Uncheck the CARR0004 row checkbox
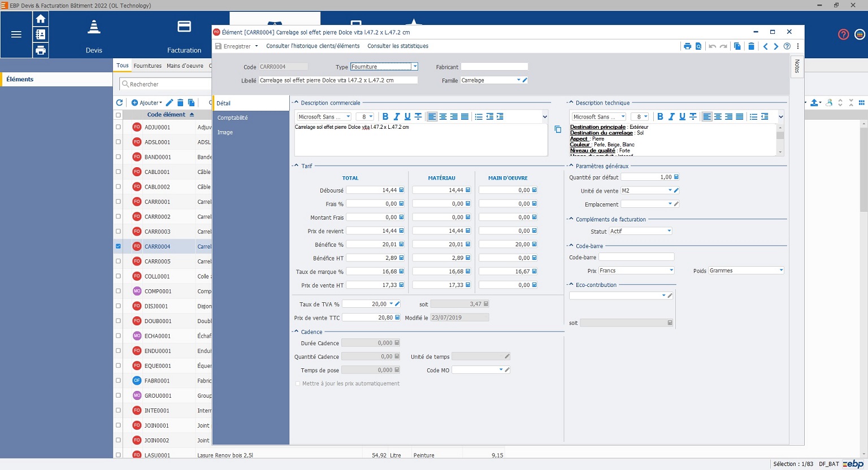This screenshot has width=868, height=470. click(x=118, y=246)
